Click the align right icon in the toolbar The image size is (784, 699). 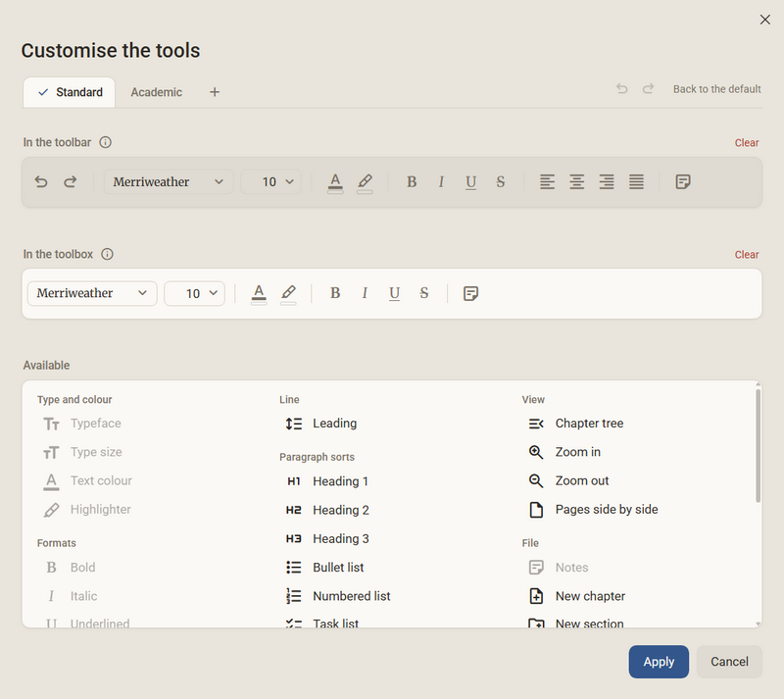607,181
